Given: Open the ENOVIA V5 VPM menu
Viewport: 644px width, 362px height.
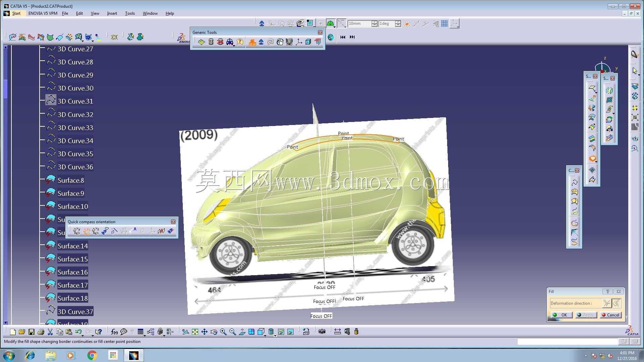Looking at the screenshot, I should 43,13.
